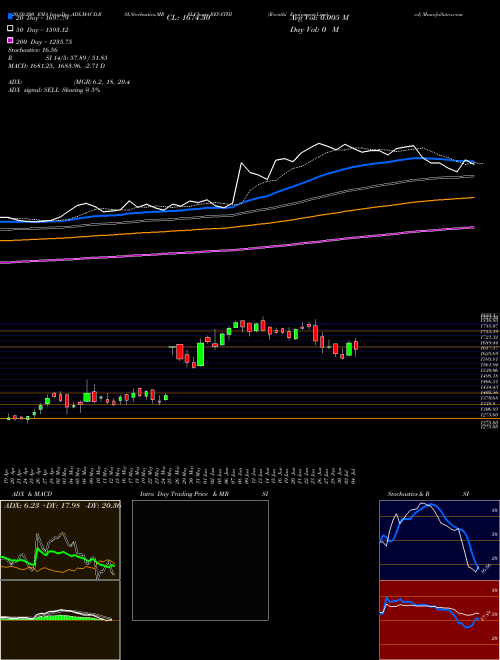This screenshot has height=660, width=500.
Task: Click the 'Intra Day Trading Price & MRSI' title
Action: (x=204, y=494)
